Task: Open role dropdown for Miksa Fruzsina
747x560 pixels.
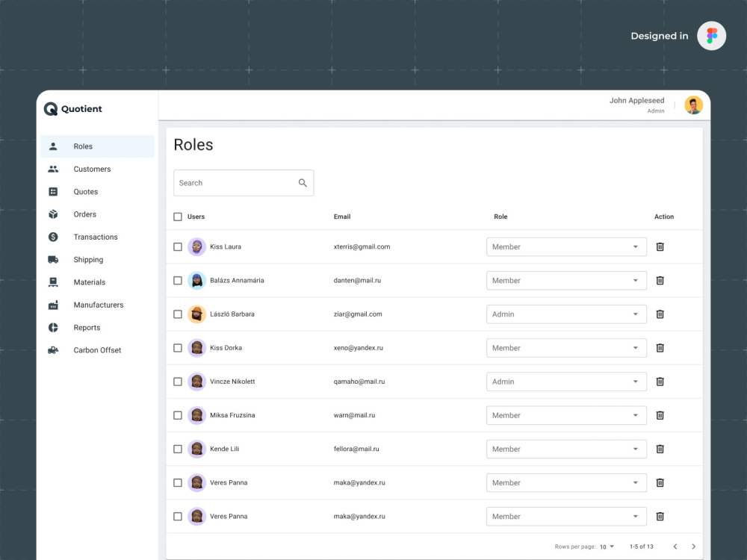Action: click(x=566, y=415)
